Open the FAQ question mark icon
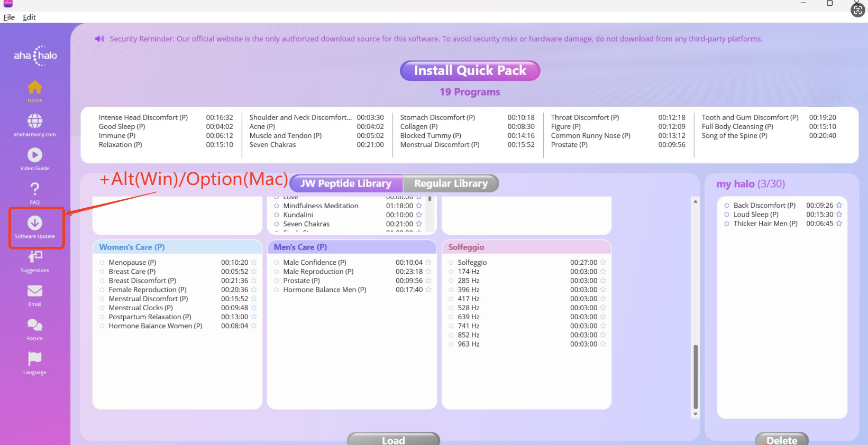 [35, 189]
